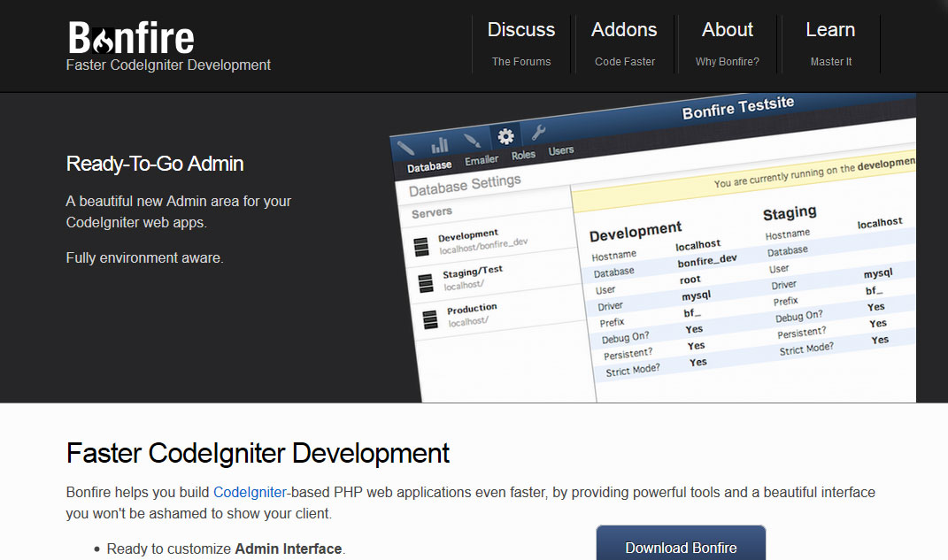
Task: Select the gear settings icon
Action: click(x=505, y=136)
